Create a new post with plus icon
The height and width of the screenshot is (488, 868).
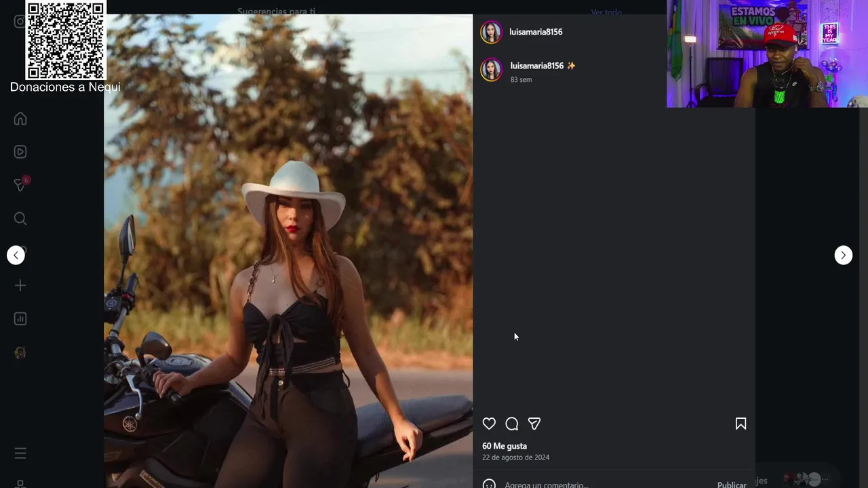(x=20, y=285)
